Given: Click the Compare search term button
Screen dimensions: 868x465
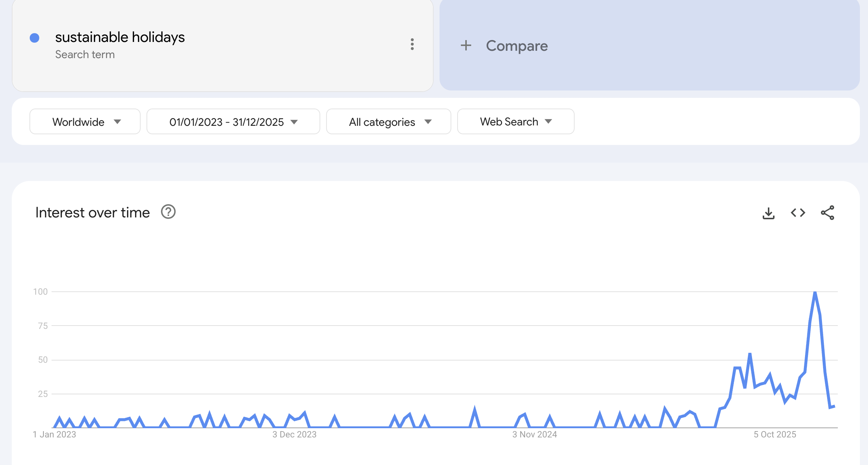Looking at the screenshot, I should pyautogui.click(x=516, y=46).
